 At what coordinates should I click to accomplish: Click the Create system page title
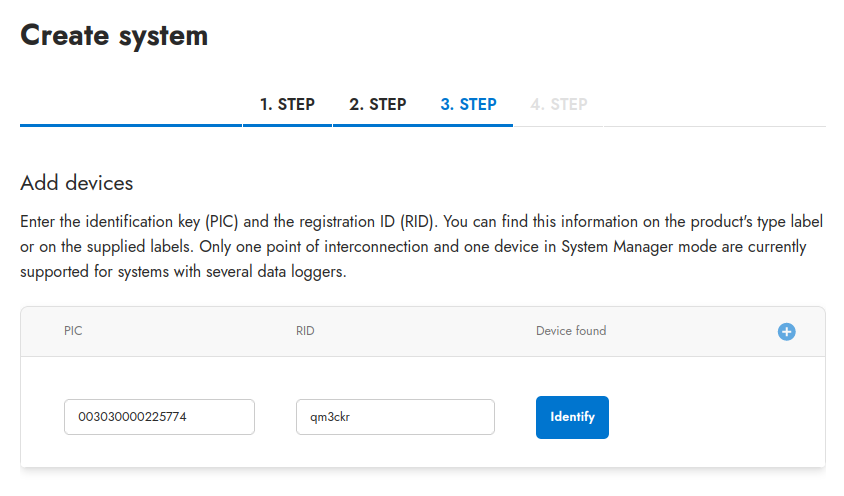[114, 36]
